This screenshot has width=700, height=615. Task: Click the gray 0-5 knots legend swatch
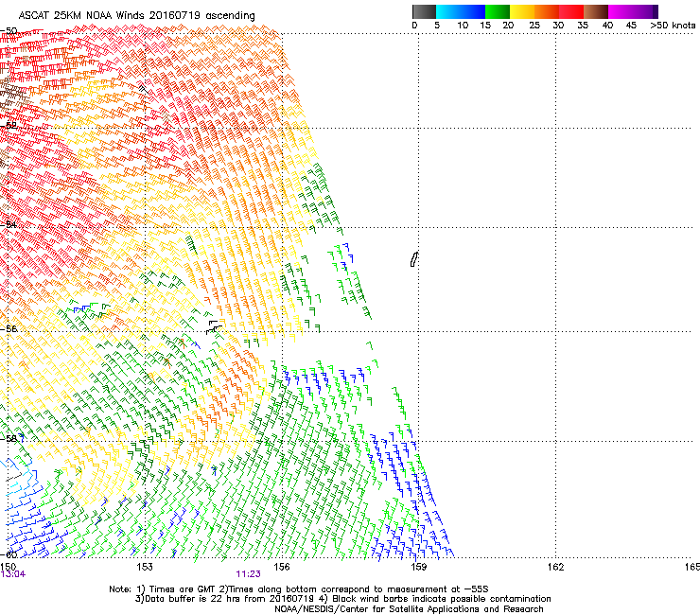[424, 11]
